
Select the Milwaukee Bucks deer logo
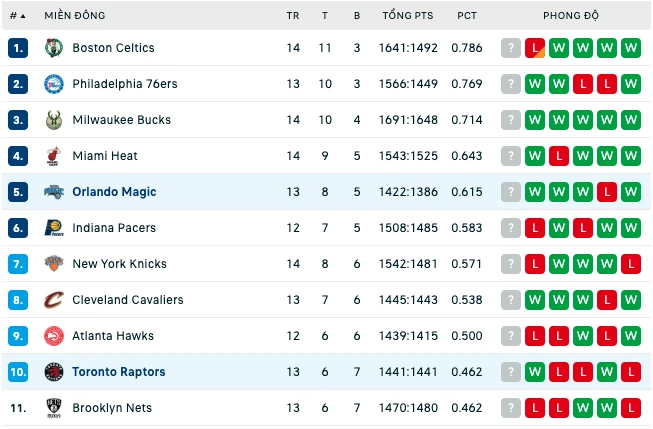54,120
